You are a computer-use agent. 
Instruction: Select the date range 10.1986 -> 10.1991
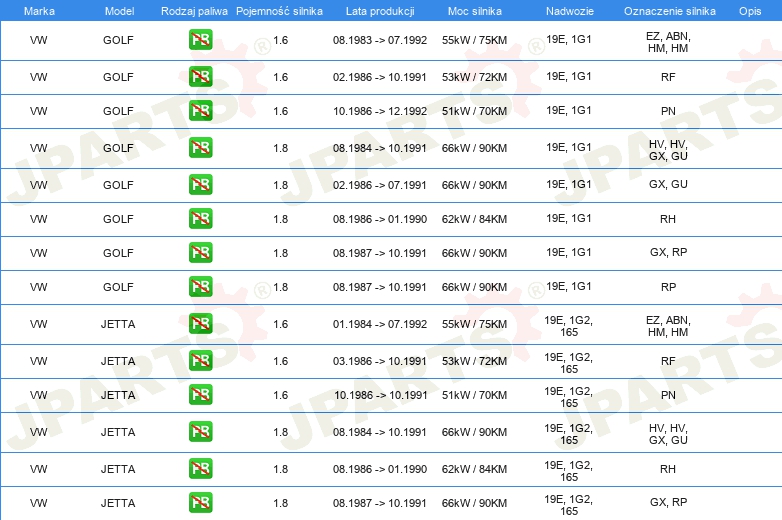coord(381,395)
